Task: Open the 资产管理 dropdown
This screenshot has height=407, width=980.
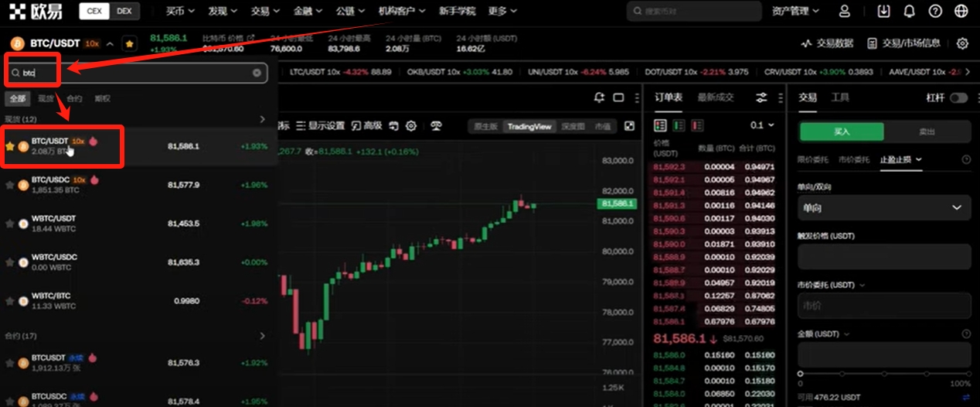Action: click(x=795, y=12)
